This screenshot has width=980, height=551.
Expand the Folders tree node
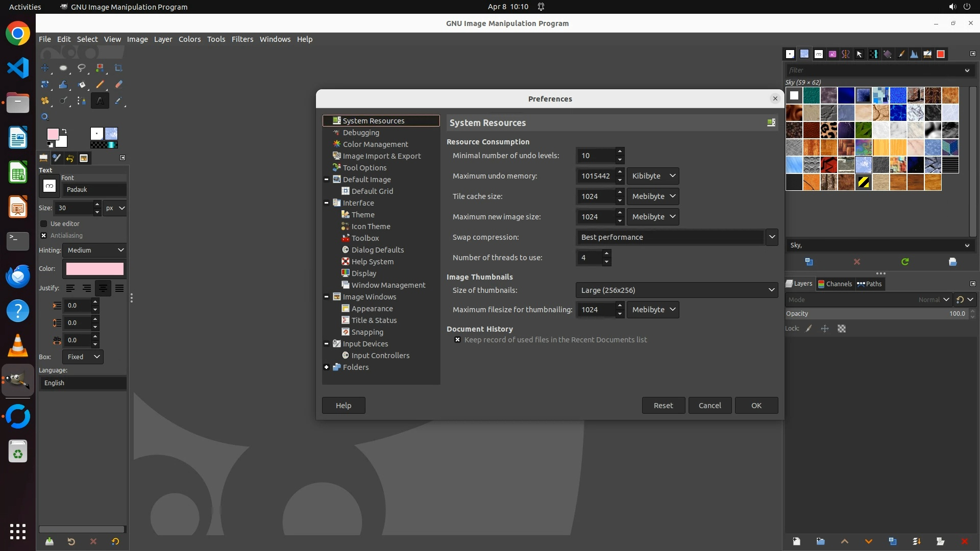(327, 367)
